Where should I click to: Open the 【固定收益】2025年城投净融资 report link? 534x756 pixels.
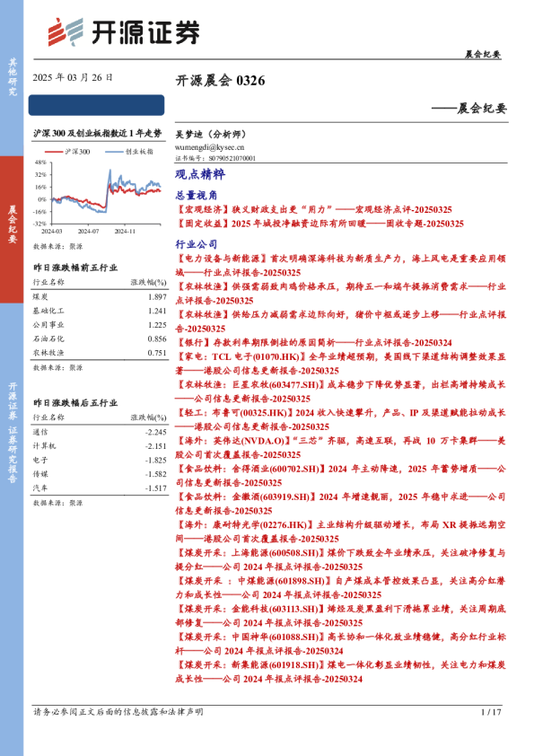(x=320, y=224)
